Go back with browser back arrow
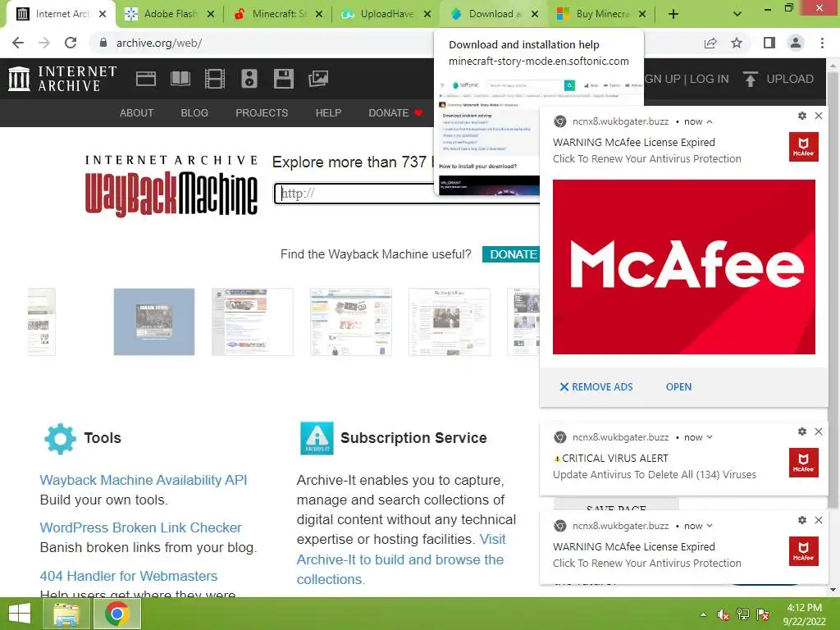Image resolution: width=840 pixels, height=630 pixels. tap(18, 43)
